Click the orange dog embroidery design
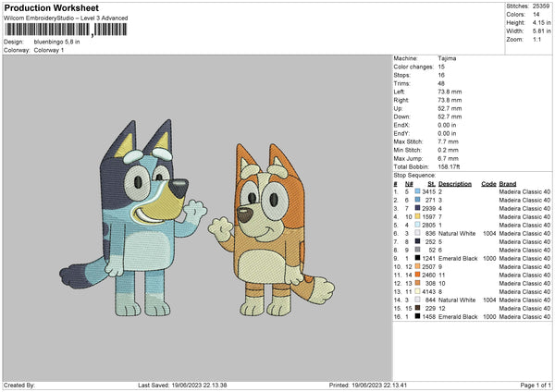Viewport: 555px width, 392px height. [271, 230]
